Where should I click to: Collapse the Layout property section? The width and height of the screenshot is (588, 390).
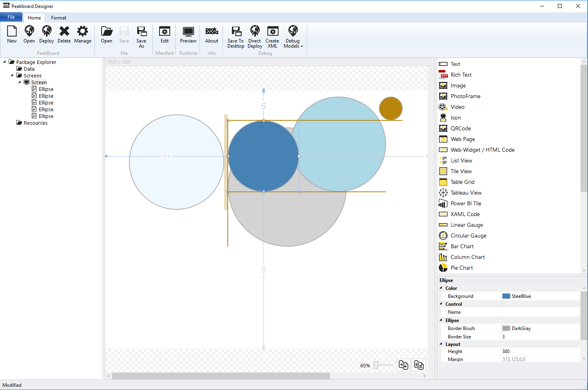coord(441,344)
